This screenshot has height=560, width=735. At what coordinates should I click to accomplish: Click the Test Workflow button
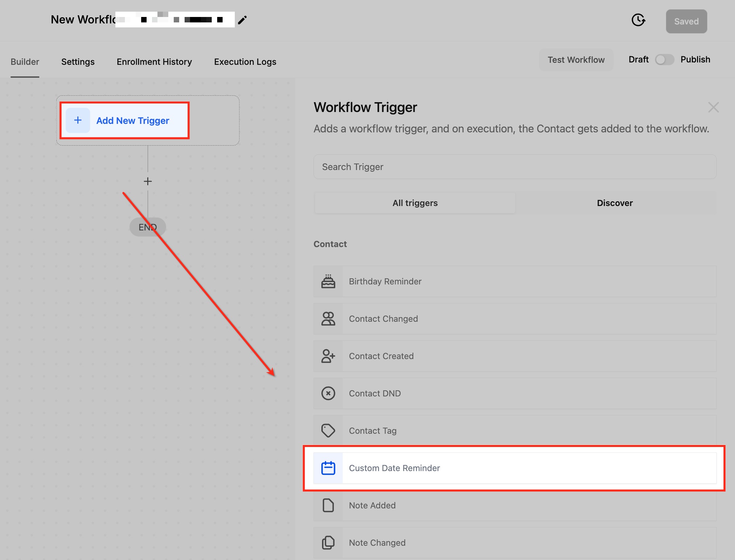576,60
